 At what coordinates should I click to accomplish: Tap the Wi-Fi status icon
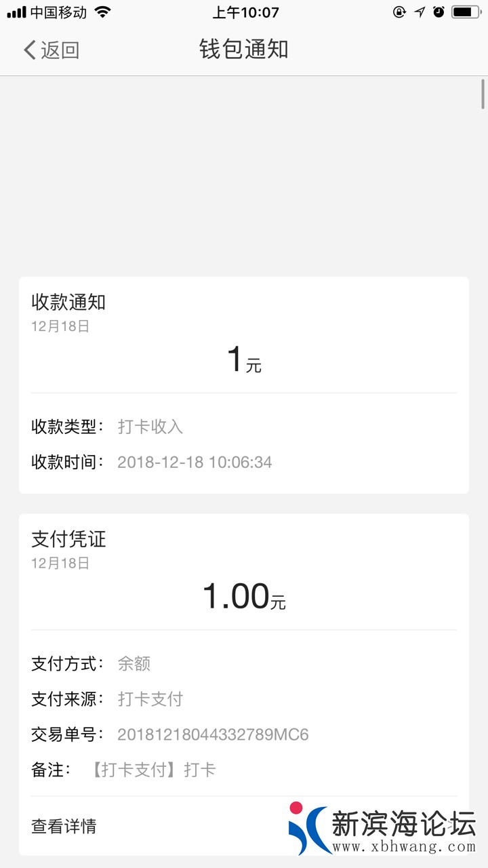[102, 12]
